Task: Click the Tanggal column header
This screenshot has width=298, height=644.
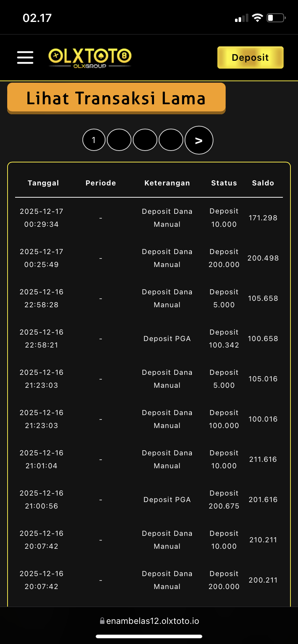Action: (43, 183)
